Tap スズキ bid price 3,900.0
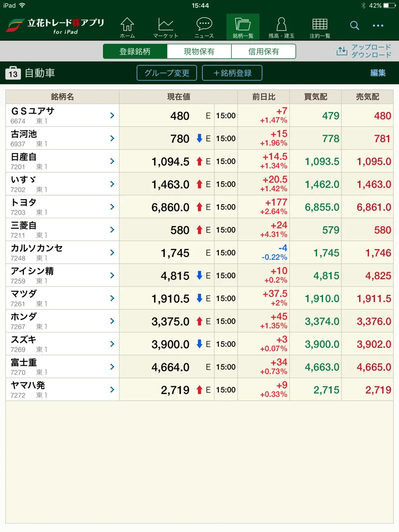This screenshot has height=532, width=399. pos(322,344)
